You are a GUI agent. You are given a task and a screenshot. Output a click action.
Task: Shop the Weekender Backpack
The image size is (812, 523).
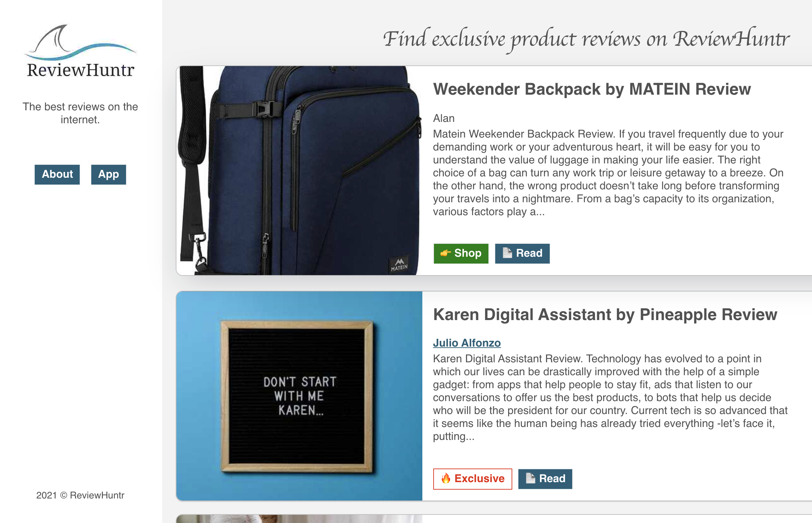pyautogui.click(x=461, y=253)
